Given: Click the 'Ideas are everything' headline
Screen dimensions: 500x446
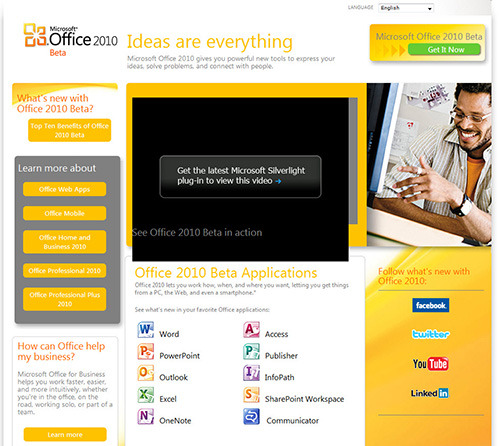Looking at the screenshot, I should coord(210,42).
